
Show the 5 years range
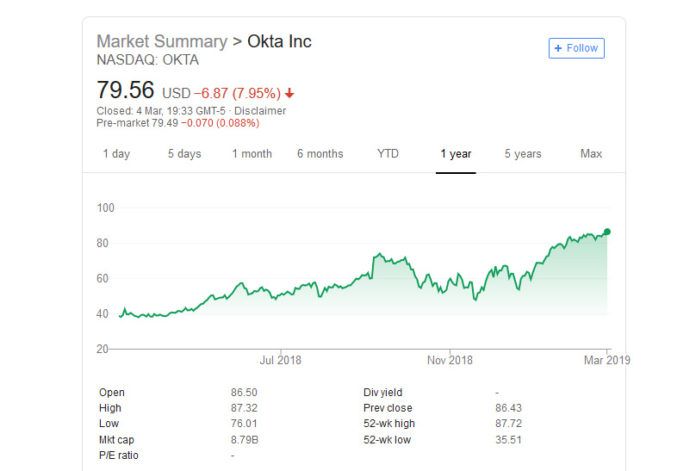tap(523, 154)
